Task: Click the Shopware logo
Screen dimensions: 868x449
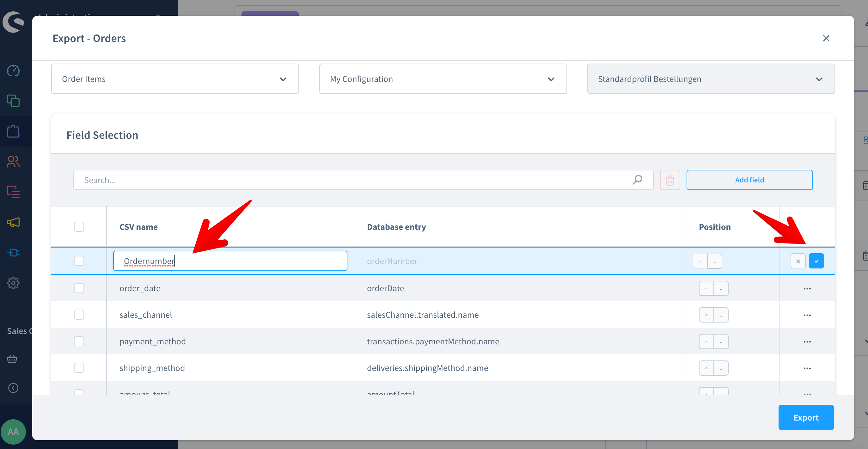Action: click(x=13, y=22)
